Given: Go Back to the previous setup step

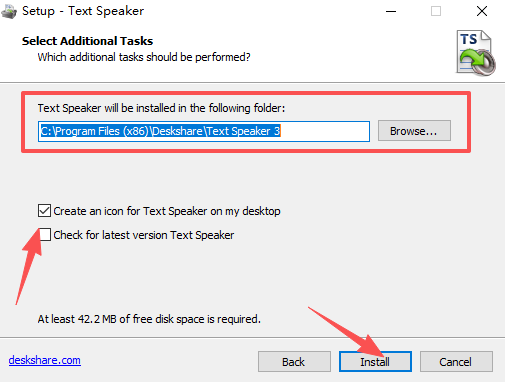Looking at the screenshot, I should click(x=294, y=361).
